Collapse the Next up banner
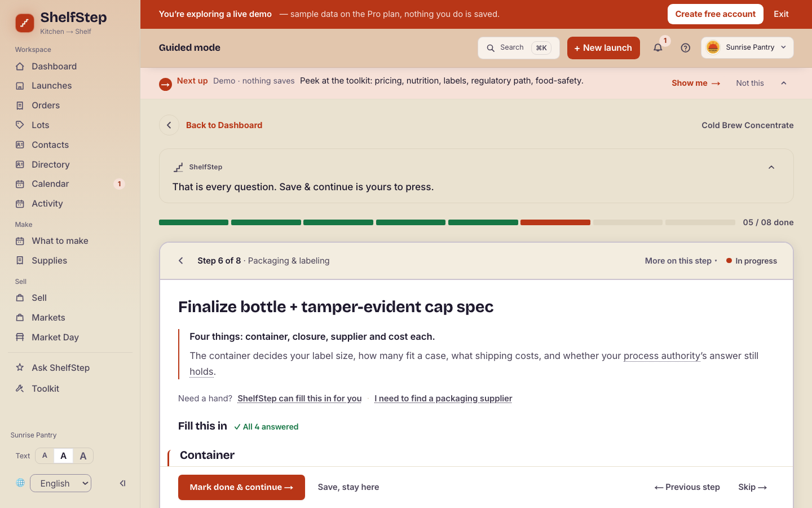The image size is (812, 508). point(784,83)
